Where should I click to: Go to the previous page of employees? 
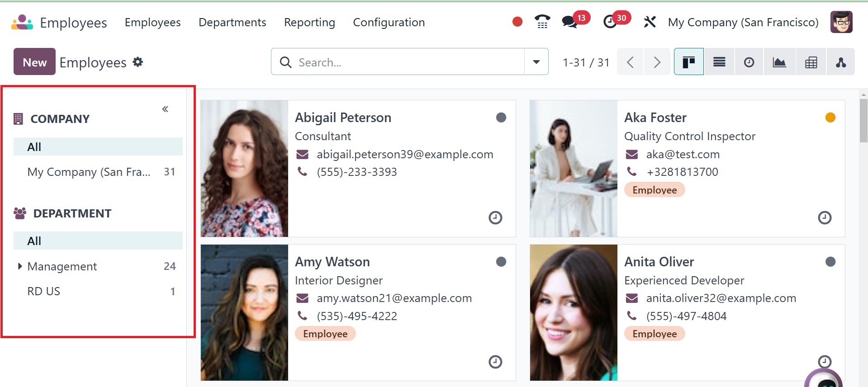[630, 62]
